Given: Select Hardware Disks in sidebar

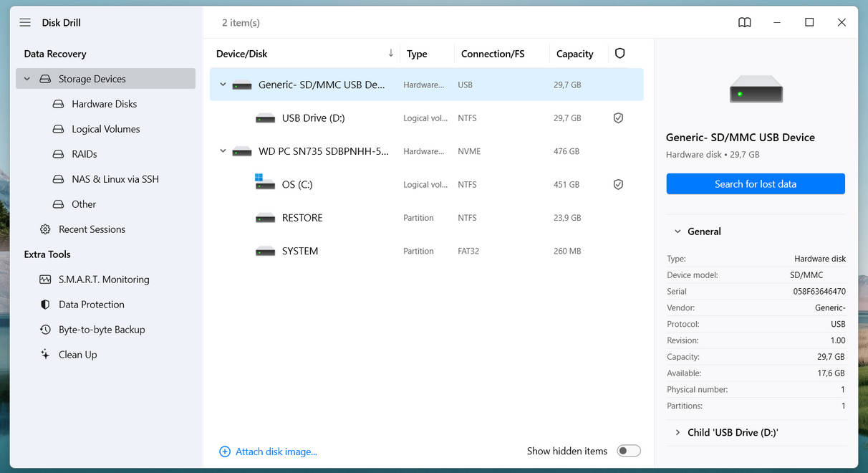Looking at the screenshot, I should [104, 104].
